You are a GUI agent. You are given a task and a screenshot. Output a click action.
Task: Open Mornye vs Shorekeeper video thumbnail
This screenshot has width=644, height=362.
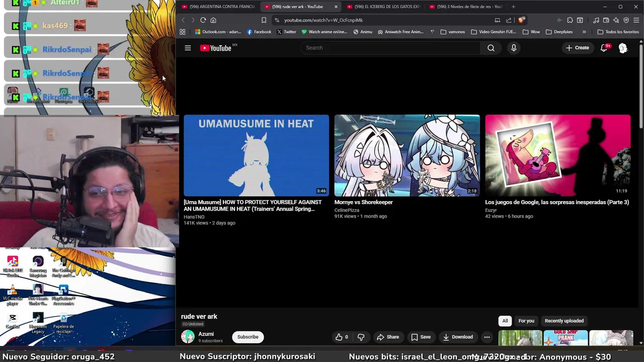(407, 155)
